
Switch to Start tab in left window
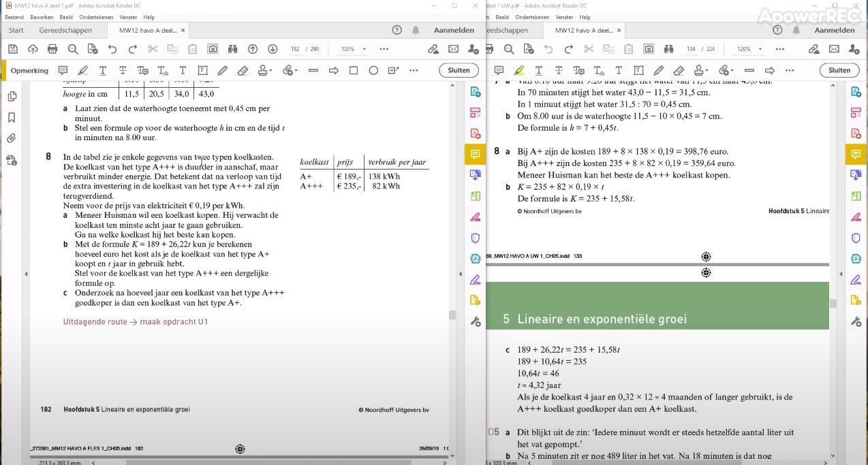pos(16,31)
